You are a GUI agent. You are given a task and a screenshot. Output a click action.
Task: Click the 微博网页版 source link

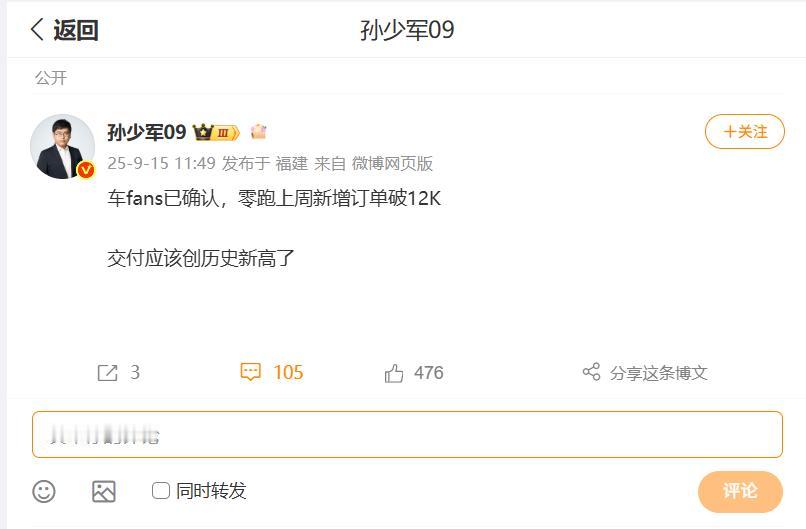(x=392, y=163)
